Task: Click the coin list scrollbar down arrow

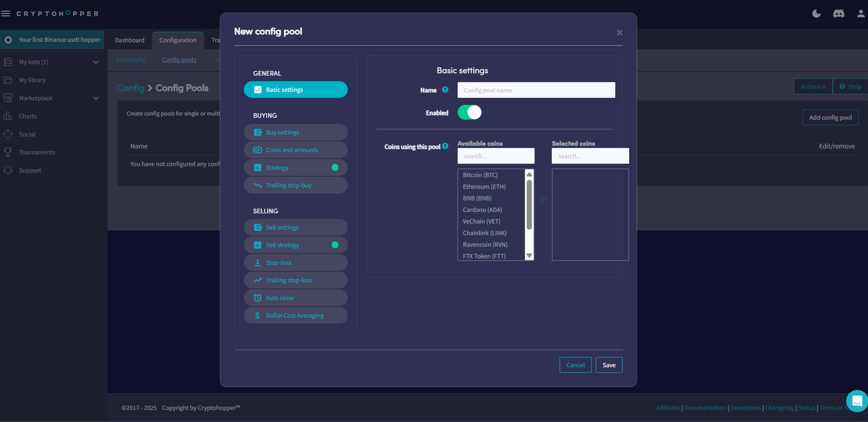Action: (529, 256)
